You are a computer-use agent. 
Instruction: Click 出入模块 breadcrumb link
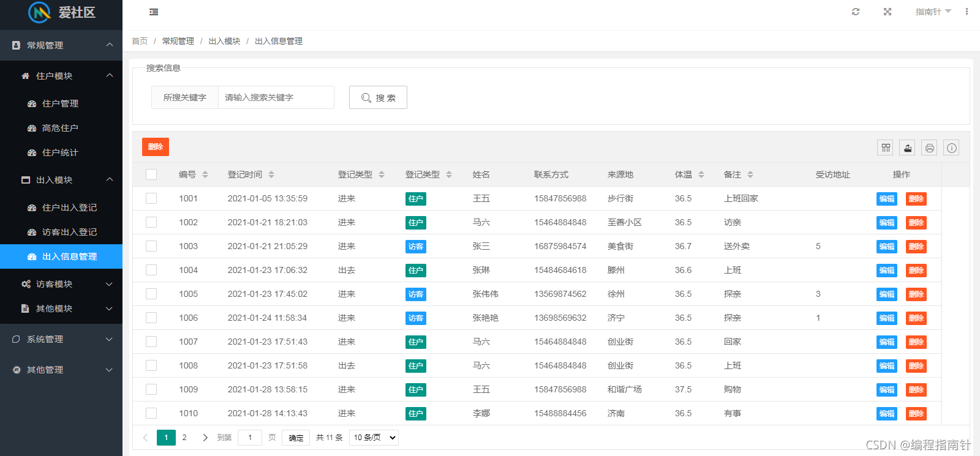[x=224, y=41]
